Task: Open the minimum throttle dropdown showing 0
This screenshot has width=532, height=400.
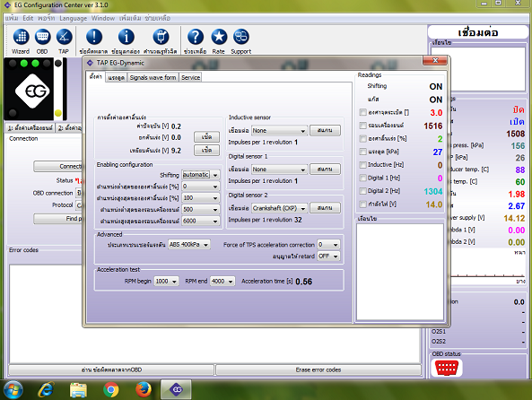Action: (x=201, y=187)
